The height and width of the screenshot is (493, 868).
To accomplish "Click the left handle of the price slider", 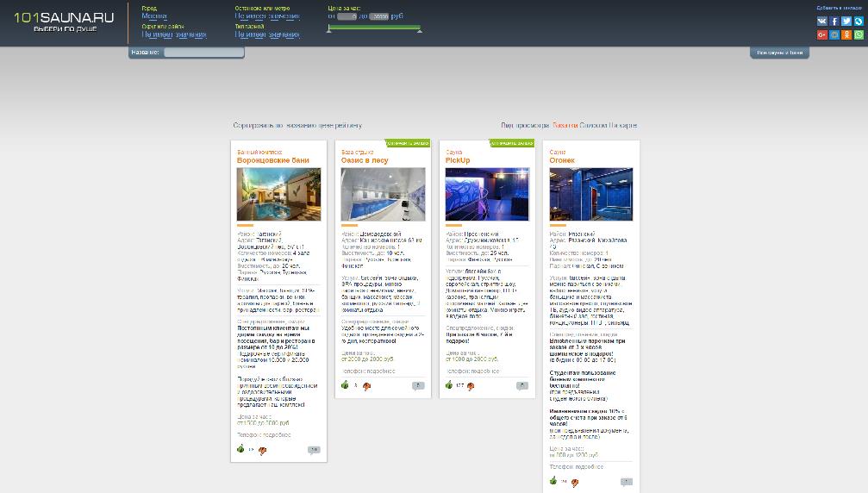I will (x=328, y=30).
